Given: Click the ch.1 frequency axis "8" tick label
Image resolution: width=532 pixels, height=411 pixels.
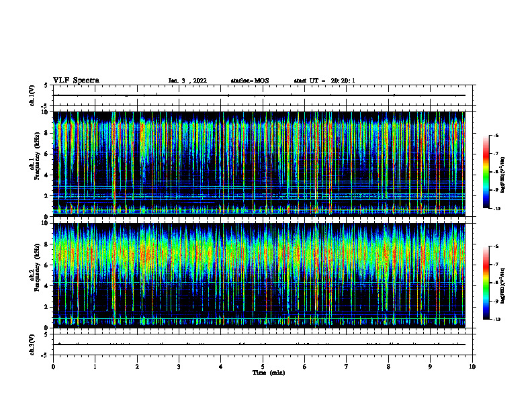Looking at the screenshot, I should tap(46, 133).
